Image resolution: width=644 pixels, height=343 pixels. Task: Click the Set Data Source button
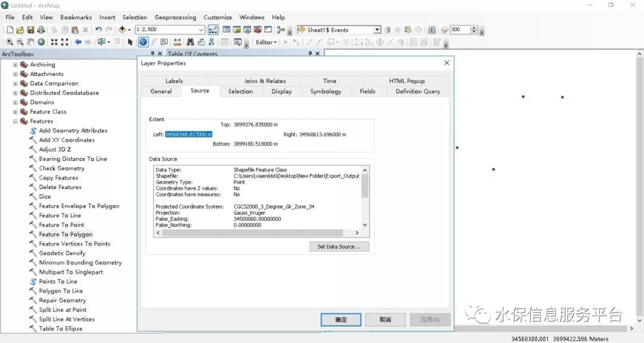tap(339, 246)
